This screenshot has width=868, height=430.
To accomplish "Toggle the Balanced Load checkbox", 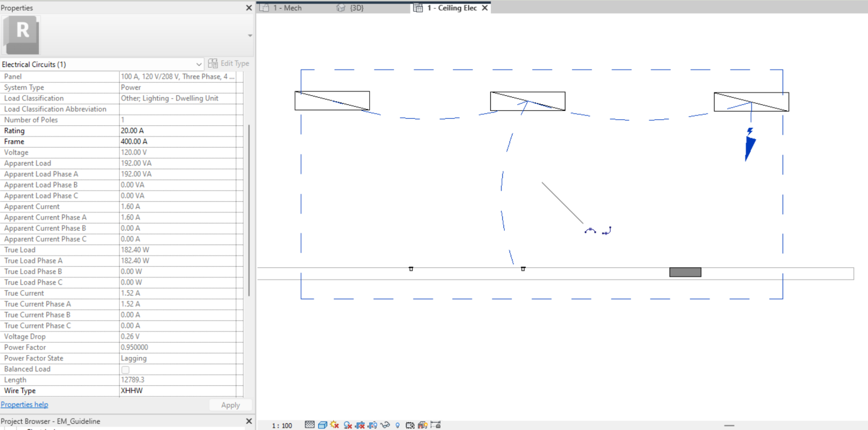I will (125, 369).
